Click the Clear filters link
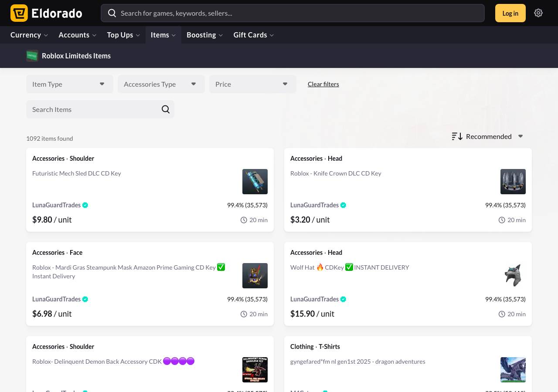Screen dimensions: 558x392 [323, 84]
